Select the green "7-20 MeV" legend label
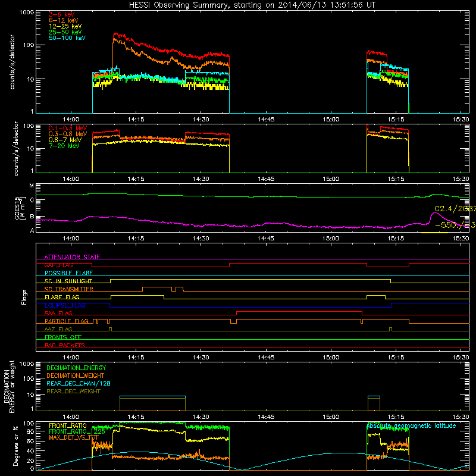The width and height of the screenshot is (476, 476). click(64, 146)
